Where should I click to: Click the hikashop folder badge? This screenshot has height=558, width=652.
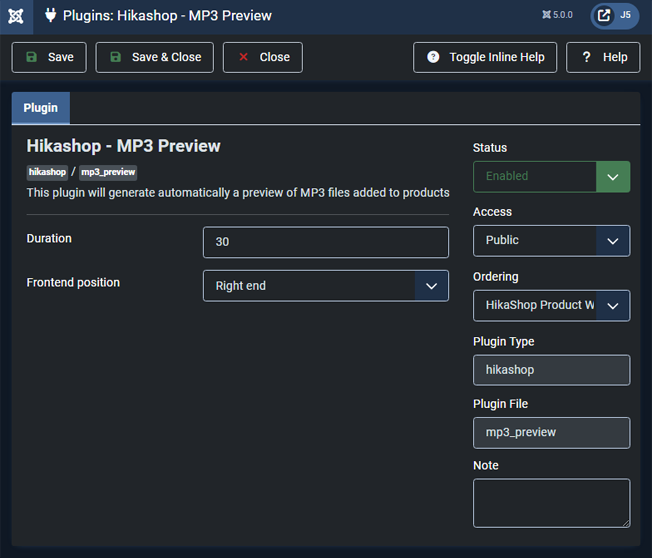coord(47,172)
